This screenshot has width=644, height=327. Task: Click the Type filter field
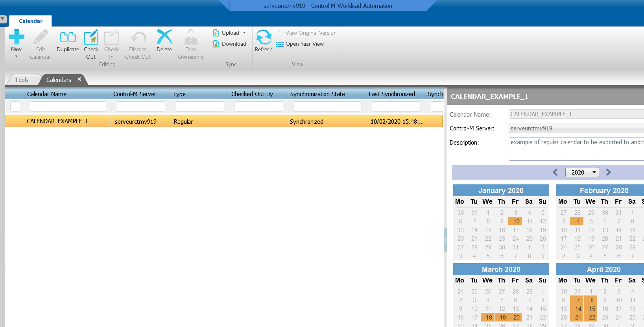(199, 106)
